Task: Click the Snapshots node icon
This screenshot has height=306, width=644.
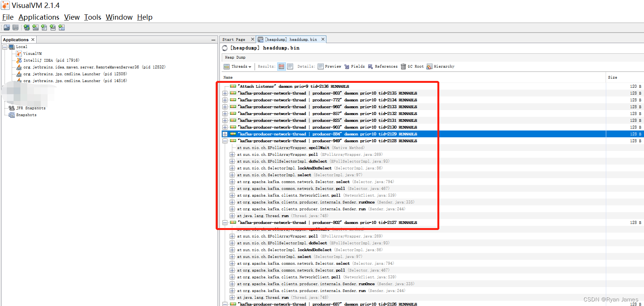Action: point(12,115)
